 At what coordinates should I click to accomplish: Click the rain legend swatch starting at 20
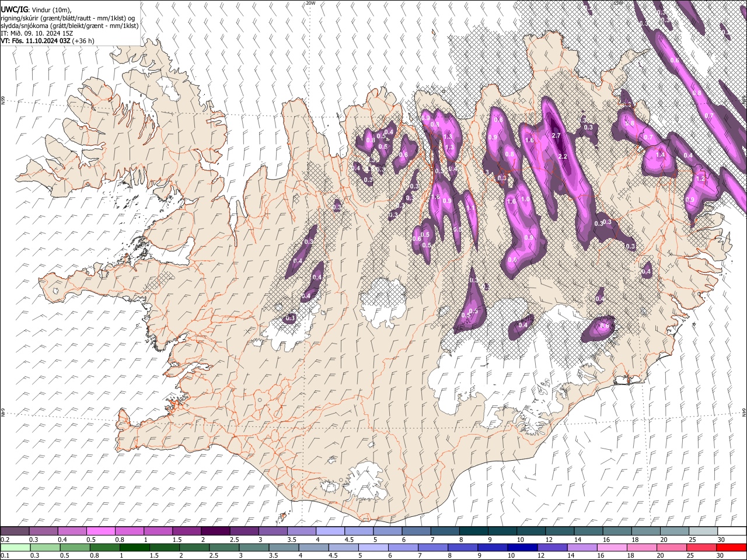pyautogui.click(x=672, y=547)
